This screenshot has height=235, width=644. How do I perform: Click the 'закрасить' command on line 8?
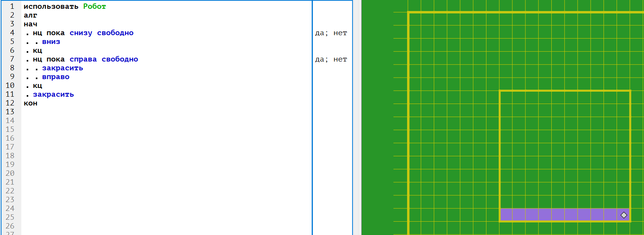point(63,68)
